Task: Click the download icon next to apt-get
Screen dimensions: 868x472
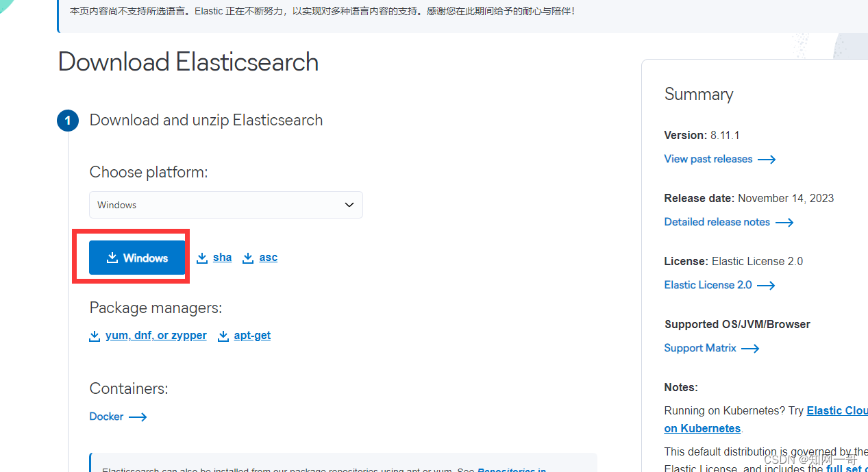Action: point(223,336)
